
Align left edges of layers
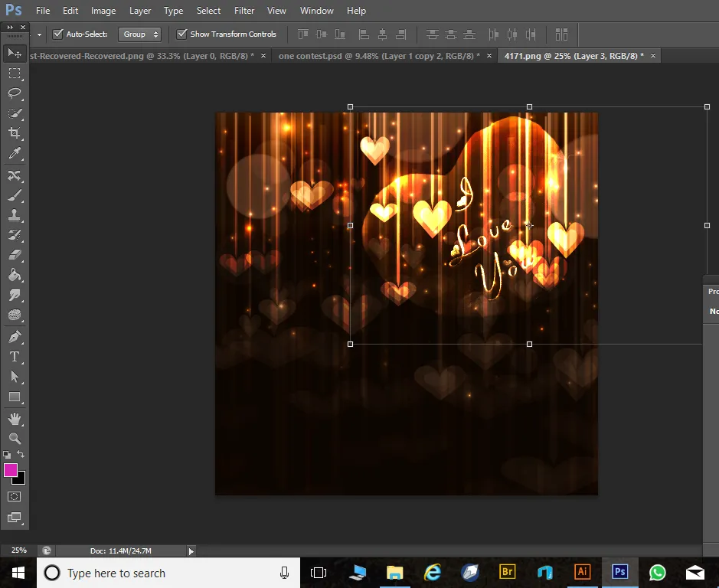point(364,34)
